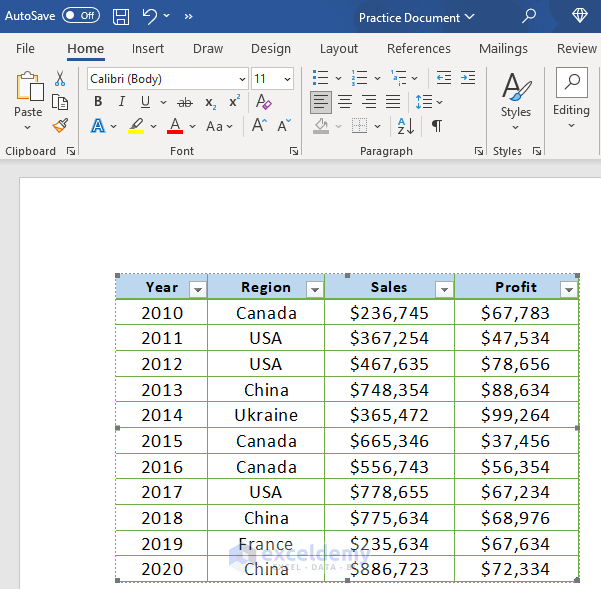Image resolution: width=601 pixels, height=589 pixels.
Task: Click Increase Font Size icon
Action: tap(259, 125)
